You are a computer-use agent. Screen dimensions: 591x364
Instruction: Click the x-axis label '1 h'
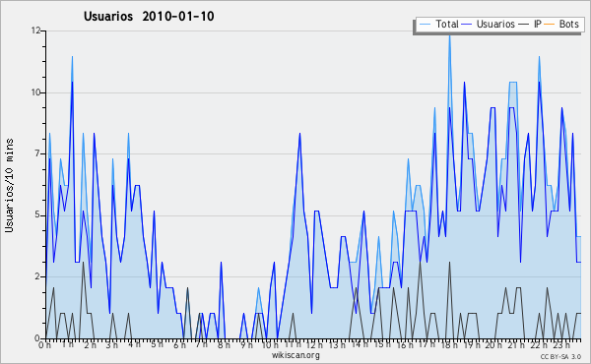click(68, 344)
